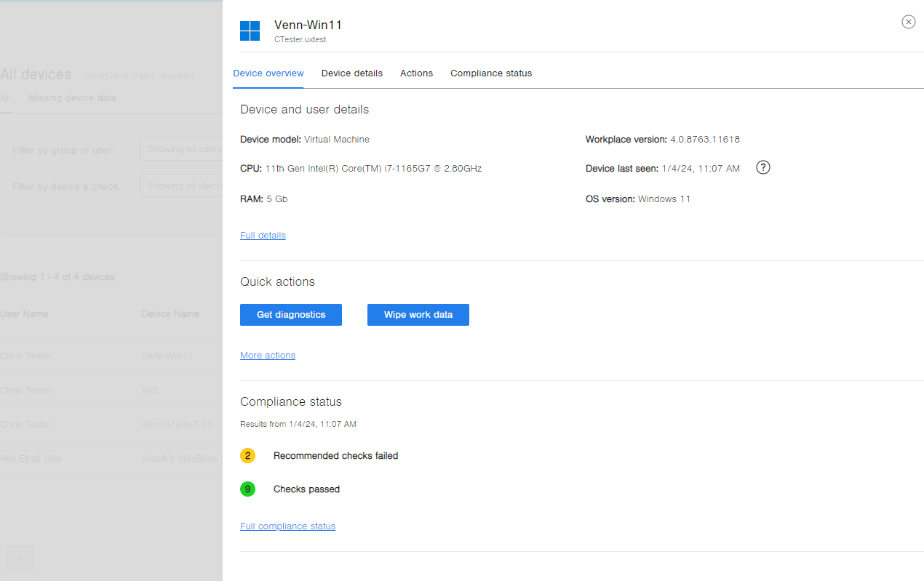This screenshot has width=924, height=581.
Task: Switch to the Device overview tab
Action: (x=268, y=73)
